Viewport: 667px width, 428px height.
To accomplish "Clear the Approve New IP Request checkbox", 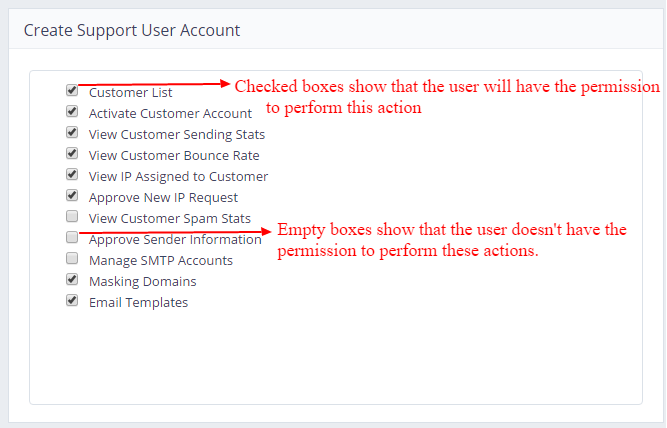I will (72, 195).
